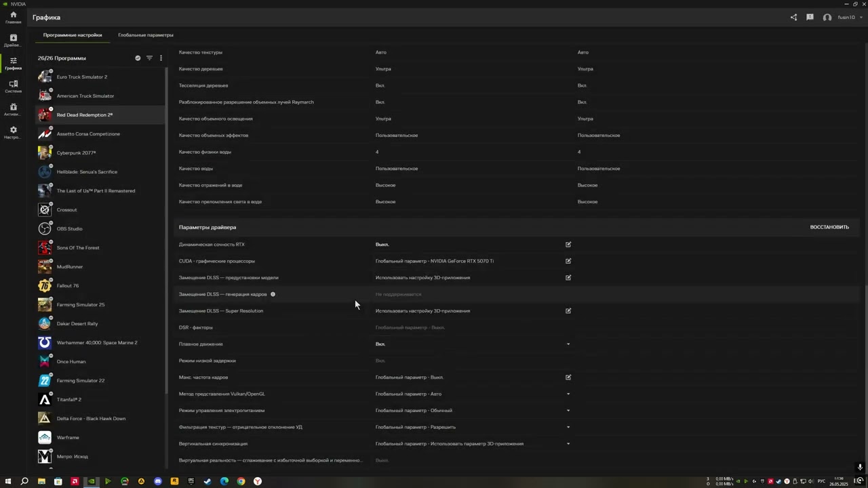Screen dimensions: 868x488
Task: Select Dakar Desert Rally program
Action: coord(100,324)
